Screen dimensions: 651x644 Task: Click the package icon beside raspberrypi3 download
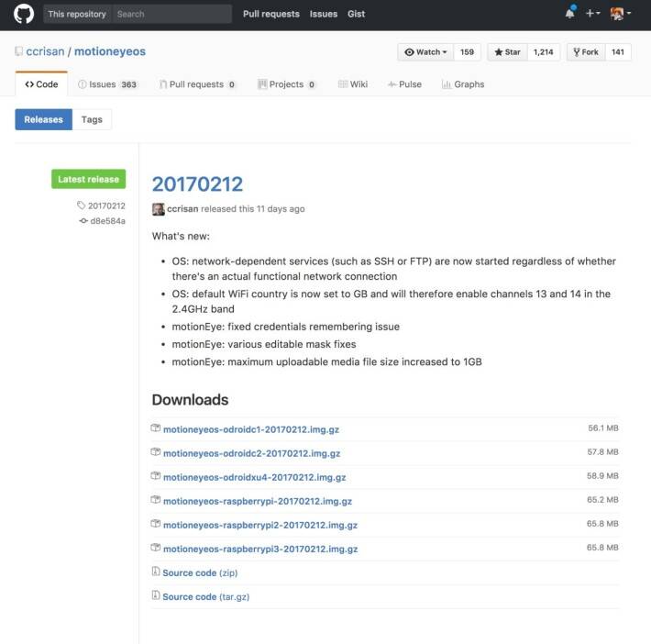pyautogui.click(x=156, y=547)
